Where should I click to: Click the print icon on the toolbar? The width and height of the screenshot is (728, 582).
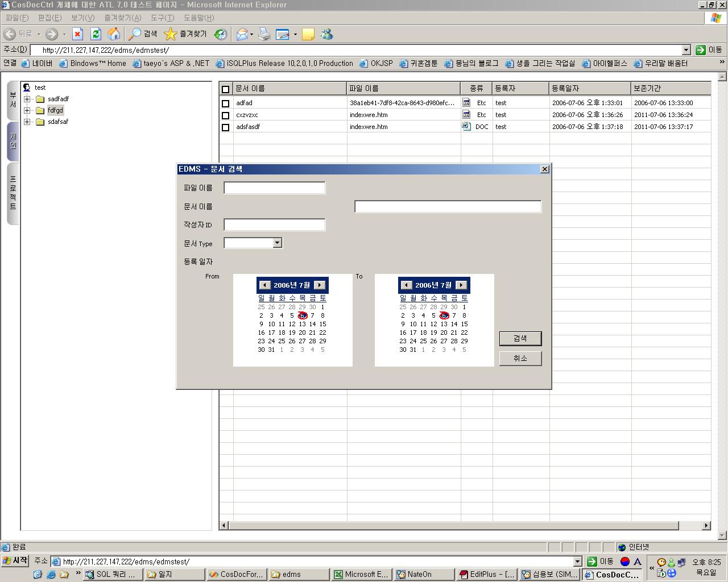tap(263, 34)
